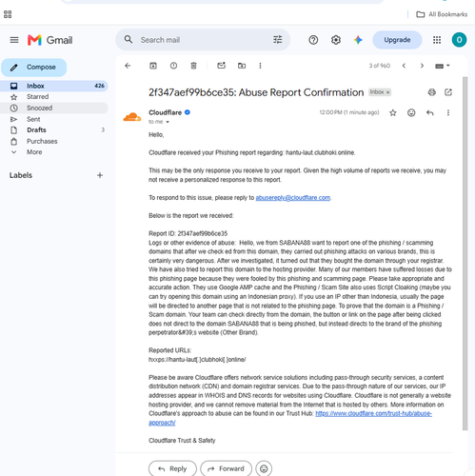Open the Inbox folder

pyautogui.click(x=54, y=86)
